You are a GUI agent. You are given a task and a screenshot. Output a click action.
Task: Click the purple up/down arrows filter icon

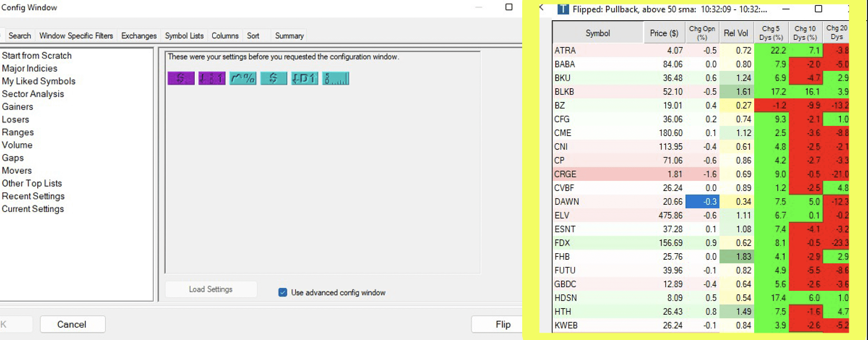pyautogui.click(x=212, y=78)
